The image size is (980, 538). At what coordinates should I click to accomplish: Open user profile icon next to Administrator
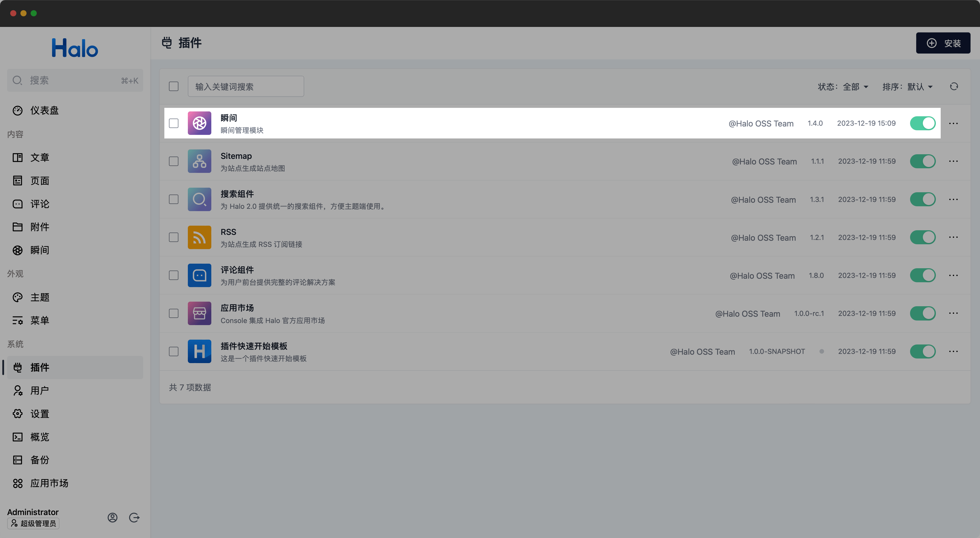tap(112, 517)
